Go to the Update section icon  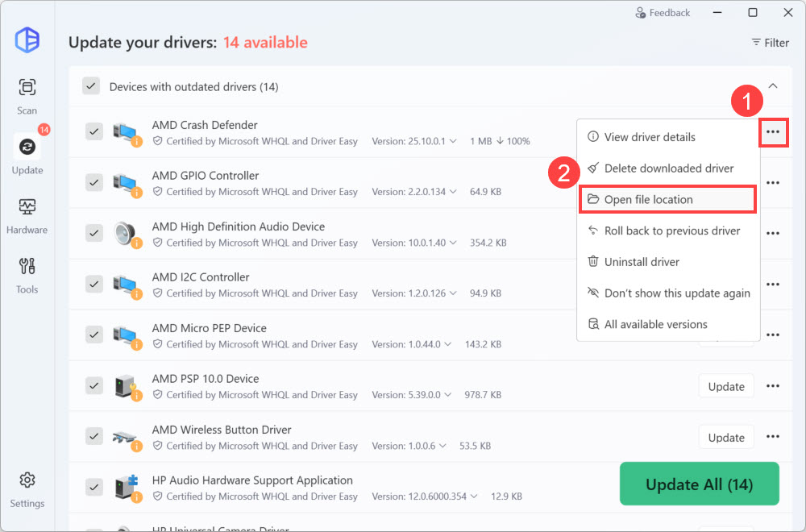(x=27, y=147)
